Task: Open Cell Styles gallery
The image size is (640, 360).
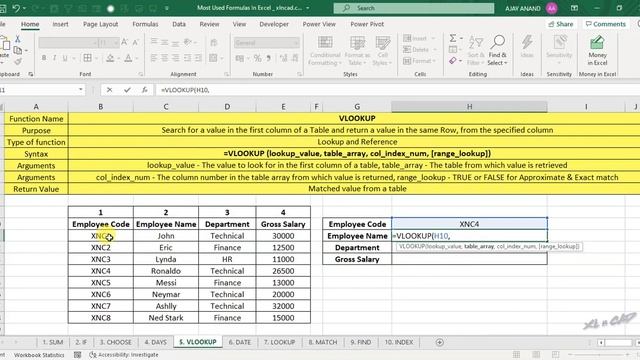Action: coord(382,50)
